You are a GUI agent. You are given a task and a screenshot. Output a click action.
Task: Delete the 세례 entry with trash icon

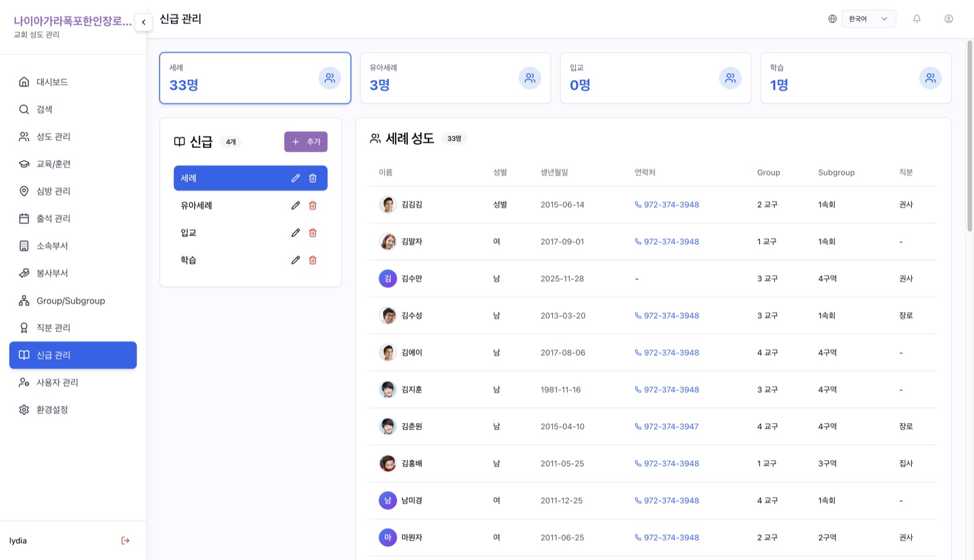pos(313,178)
